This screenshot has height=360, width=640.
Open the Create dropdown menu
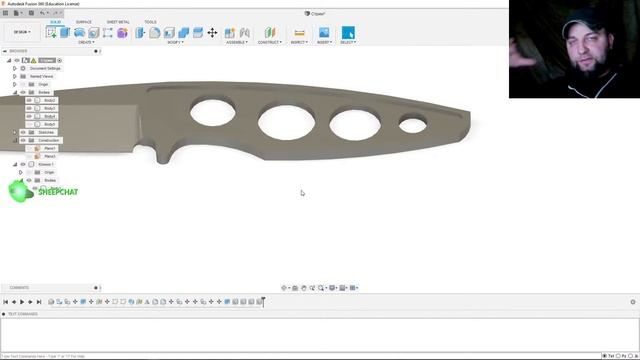86,42
